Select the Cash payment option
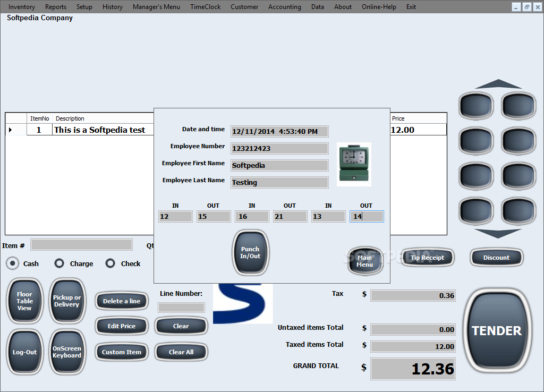 [13, 263]
